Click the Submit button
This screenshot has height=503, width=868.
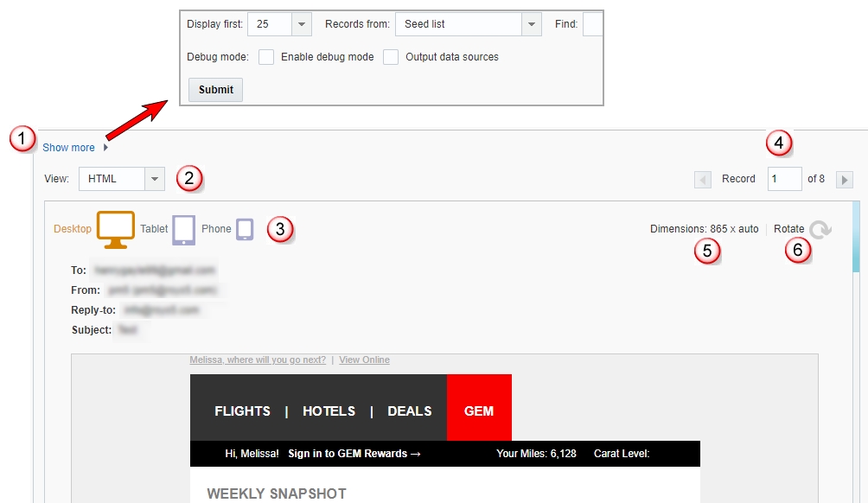pyautogui.click(x=215, y=90)
